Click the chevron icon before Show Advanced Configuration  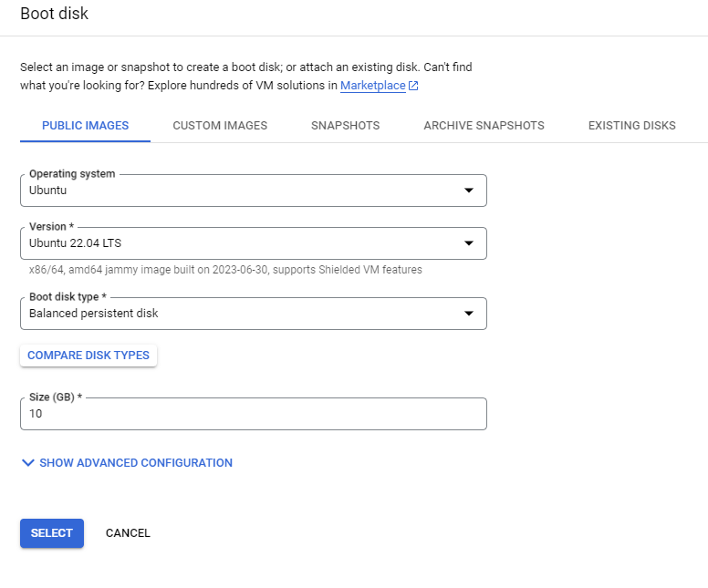[28, 462]
